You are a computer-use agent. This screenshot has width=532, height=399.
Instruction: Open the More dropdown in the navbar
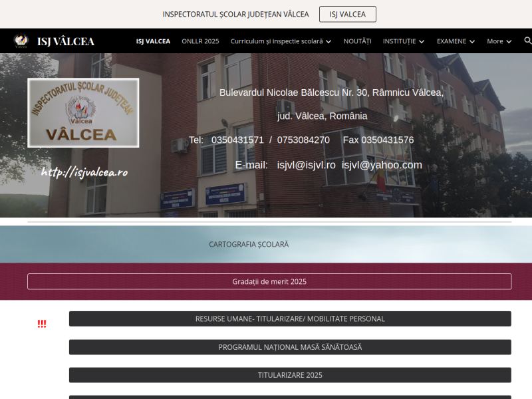498,41
